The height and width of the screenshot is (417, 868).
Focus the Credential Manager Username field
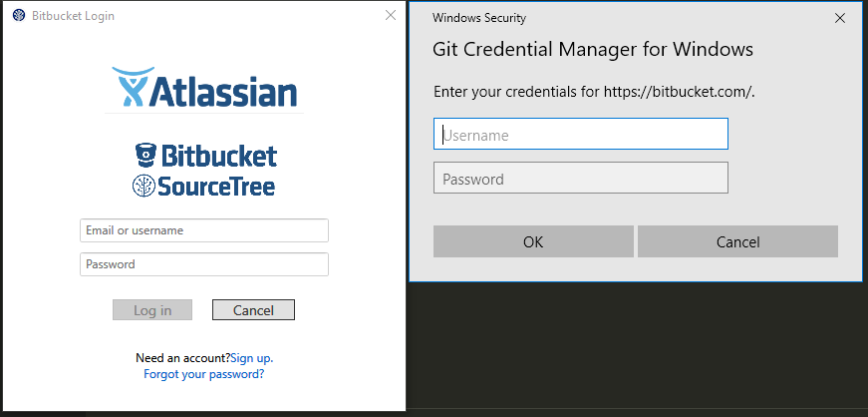coord(581,134)
